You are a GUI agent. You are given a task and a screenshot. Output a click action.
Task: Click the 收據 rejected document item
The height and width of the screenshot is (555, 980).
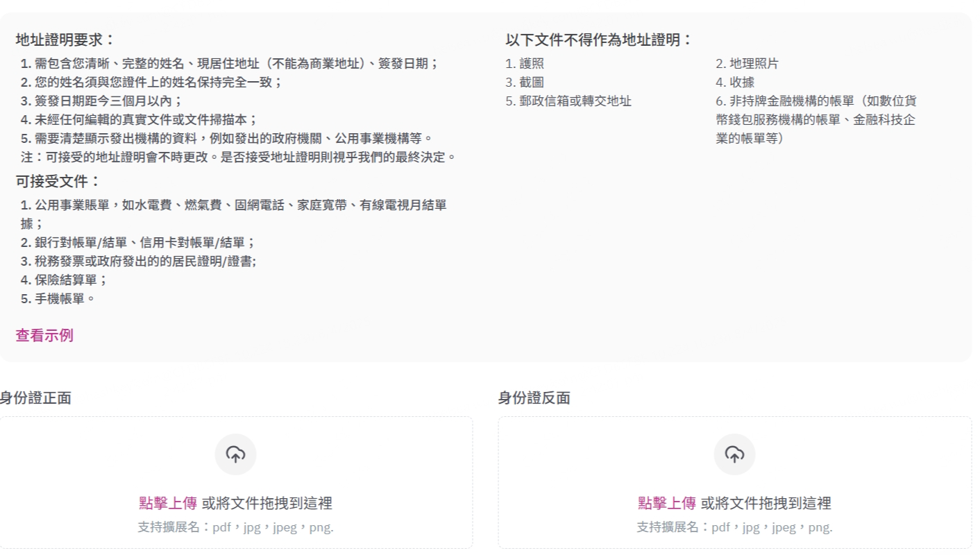click(735, 83)
